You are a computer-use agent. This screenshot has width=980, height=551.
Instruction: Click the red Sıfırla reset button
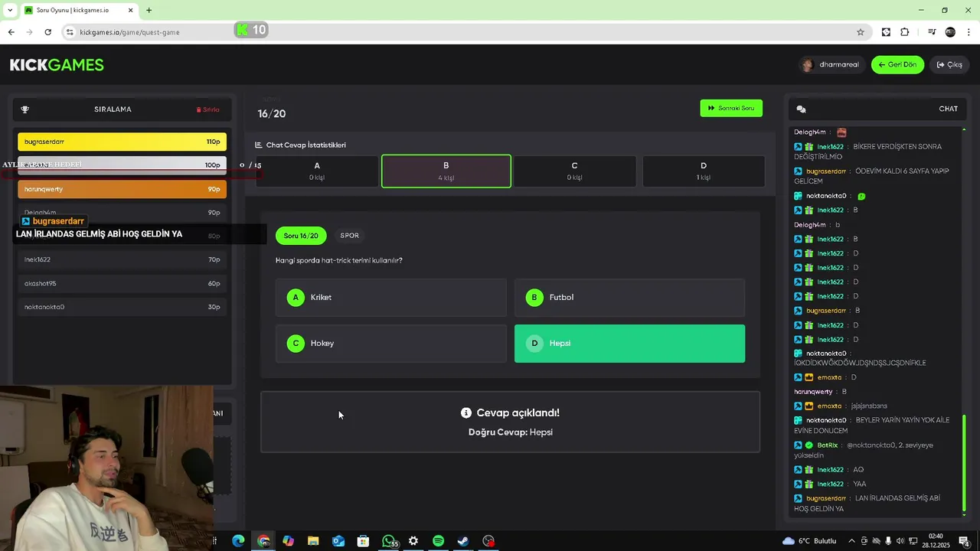pos(208,109)
